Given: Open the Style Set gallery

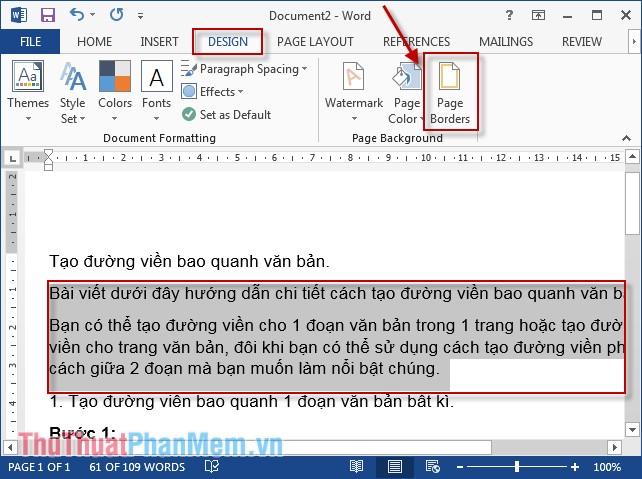Looking at the screenshot, I should (x=72, y=90).
